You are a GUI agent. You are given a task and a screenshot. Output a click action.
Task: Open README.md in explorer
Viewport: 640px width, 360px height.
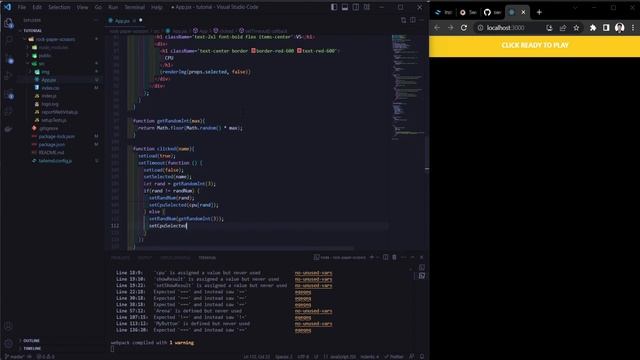pyautogui.click(x=51, y=153)
